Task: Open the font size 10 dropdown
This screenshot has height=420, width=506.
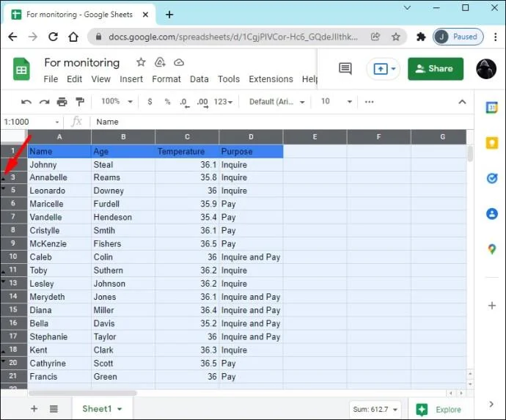Action: (336, 102)
